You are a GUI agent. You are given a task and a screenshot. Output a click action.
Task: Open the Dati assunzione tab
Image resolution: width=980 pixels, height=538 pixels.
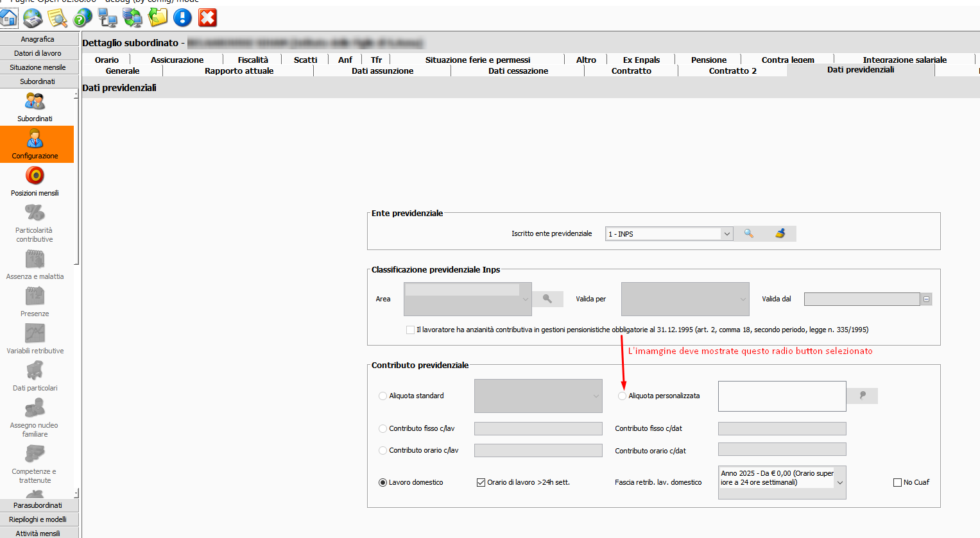pos(382,71)
